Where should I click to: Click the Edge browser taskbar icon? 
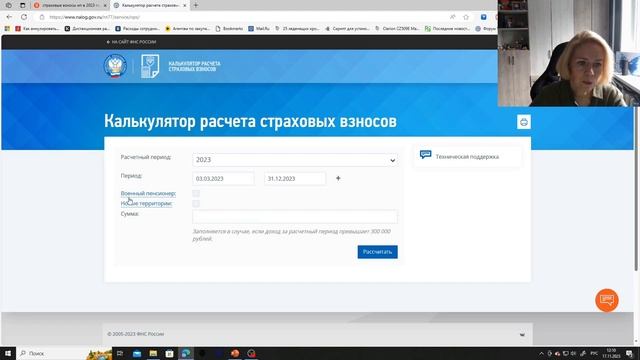[x=186, y=353]
